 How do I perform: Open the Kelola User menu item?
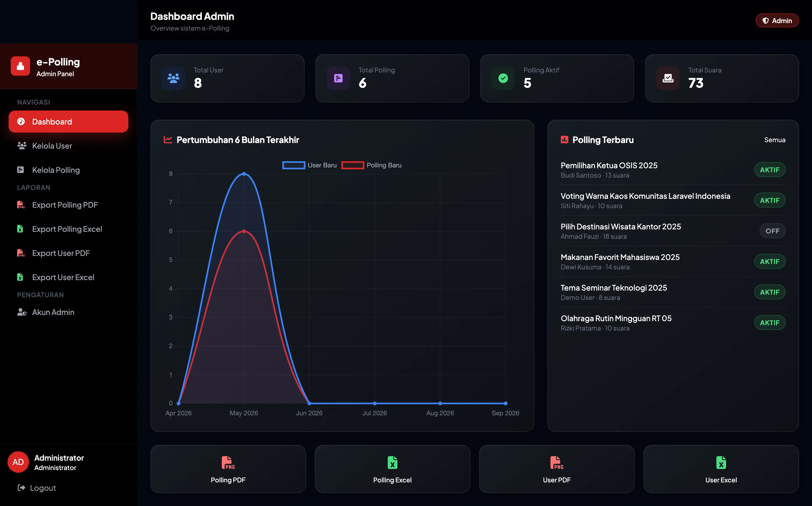[68, 146]
